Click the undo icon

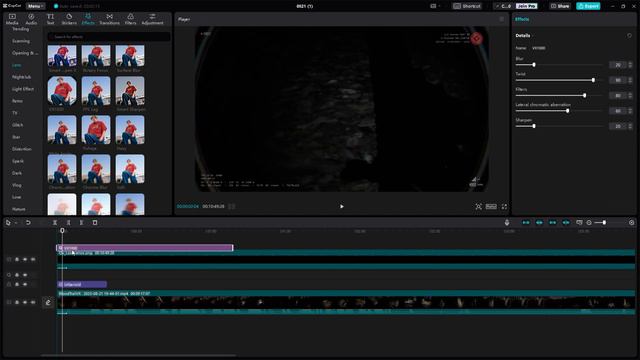tap(28, 222)
